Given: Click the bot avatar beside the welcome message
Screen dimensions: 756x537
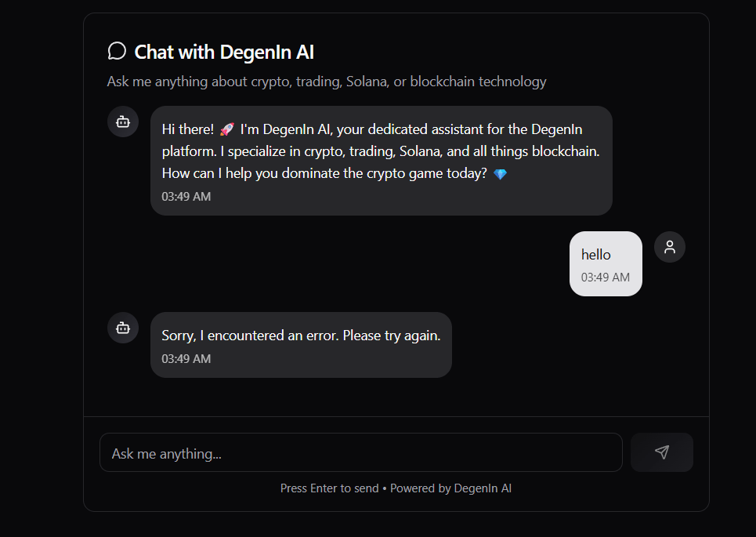Looking at the screenshot, I should 123,122.
